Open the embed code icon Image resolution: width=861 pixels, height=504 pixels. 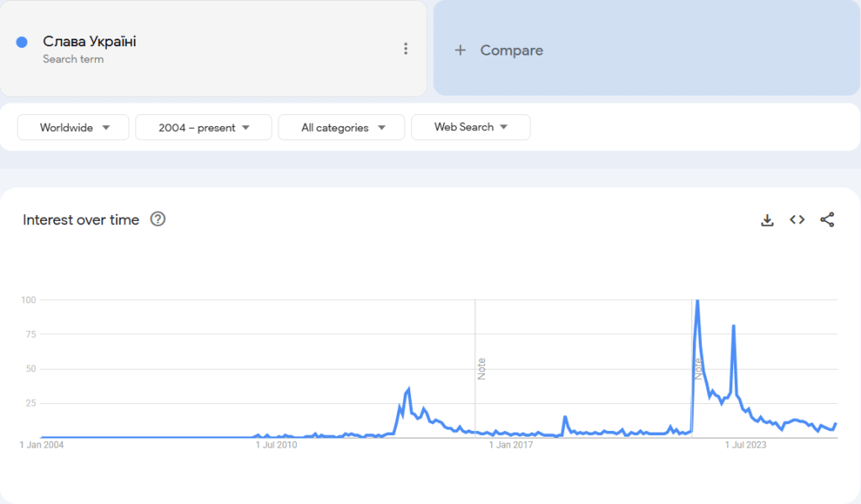pyautogui.click(x=797, y=220)
